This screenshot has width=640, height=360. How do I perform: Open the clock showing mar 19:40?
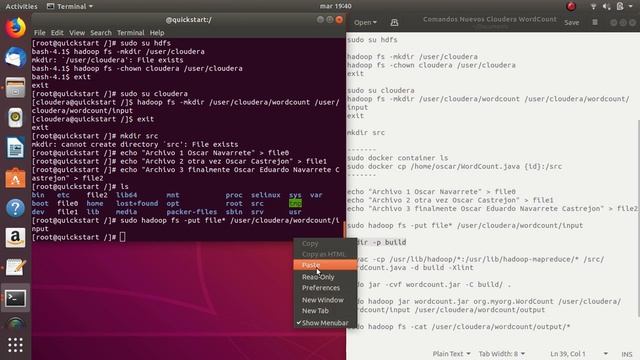pyautogui.click(x=336, y=6)
